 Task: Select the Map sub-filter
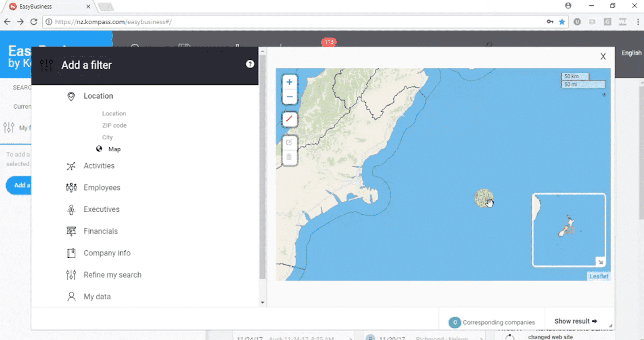point(114,149)
